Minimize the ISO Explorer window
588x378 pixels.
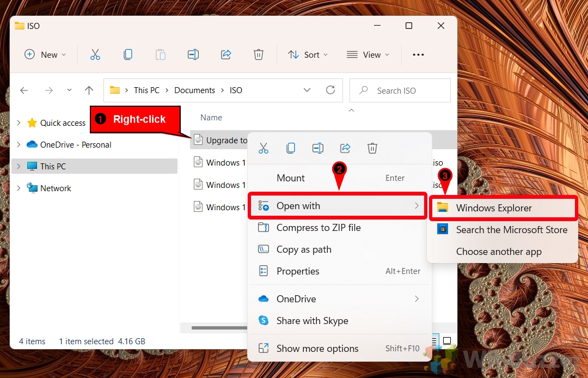tap(377, 26)
